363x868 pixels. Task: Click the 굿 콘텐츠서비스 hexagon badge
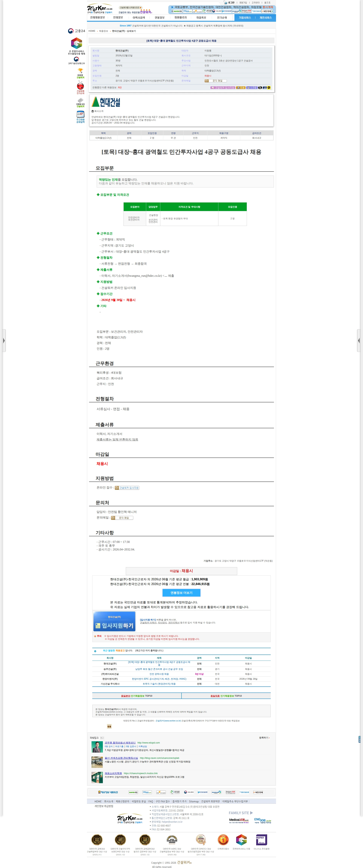77,43
